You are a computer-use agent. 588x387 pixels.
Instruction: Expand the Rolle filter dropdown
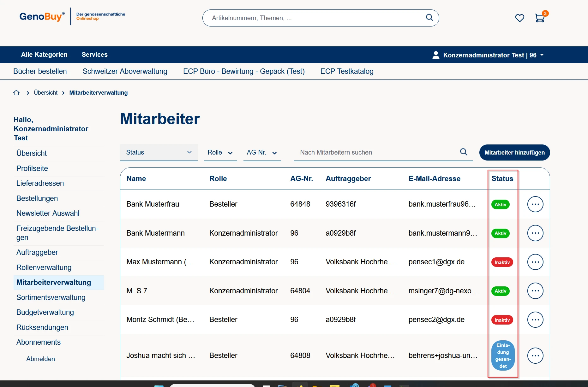[220, 153]
